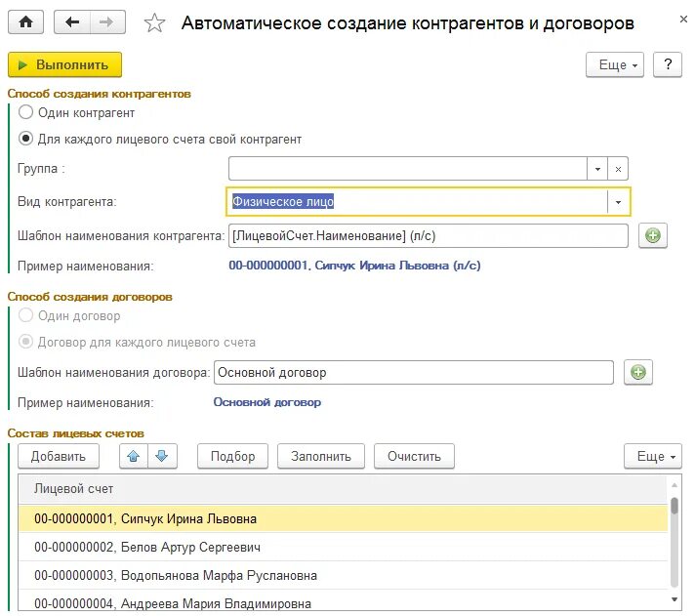This screenshot has width=695, height=616.
Task: Clear the Группа field with the x button
Action: (619, 168)
